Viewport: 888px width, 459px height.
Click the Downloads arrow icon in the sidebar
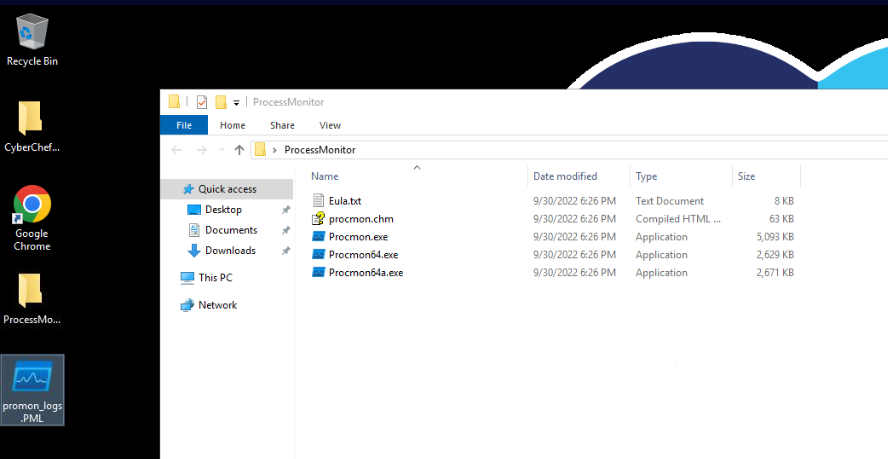[194, 250]
